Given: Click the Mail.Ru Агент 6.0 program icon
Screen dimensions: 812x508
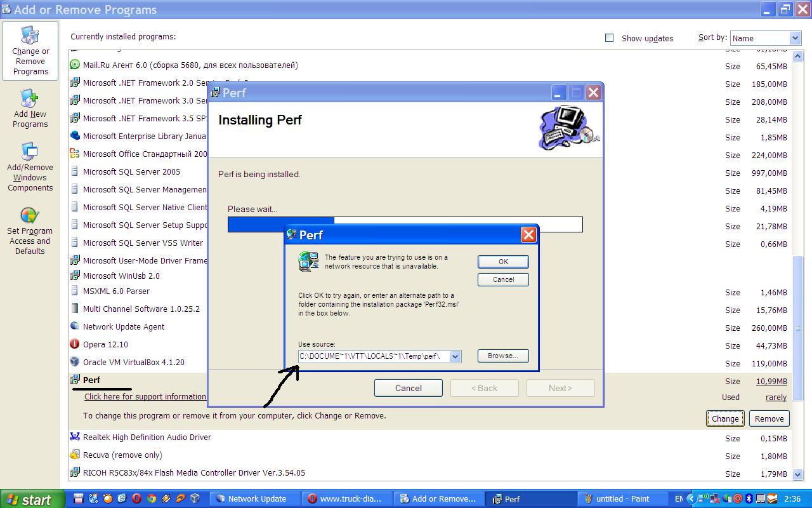Looking at the screenshot, I should (x=75, y=65).
